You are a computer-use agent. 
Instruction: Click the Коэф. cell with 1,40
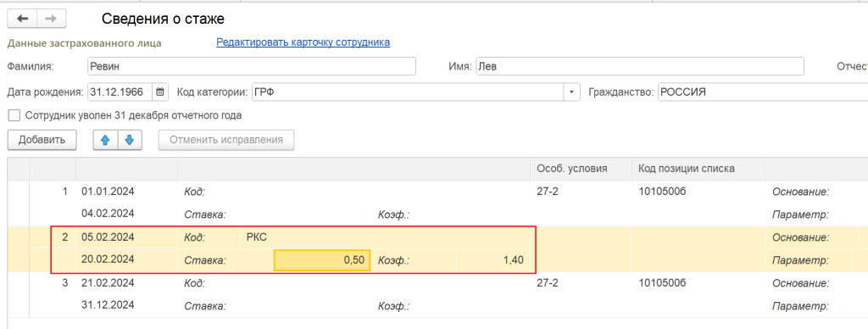[x=492, y=259]
